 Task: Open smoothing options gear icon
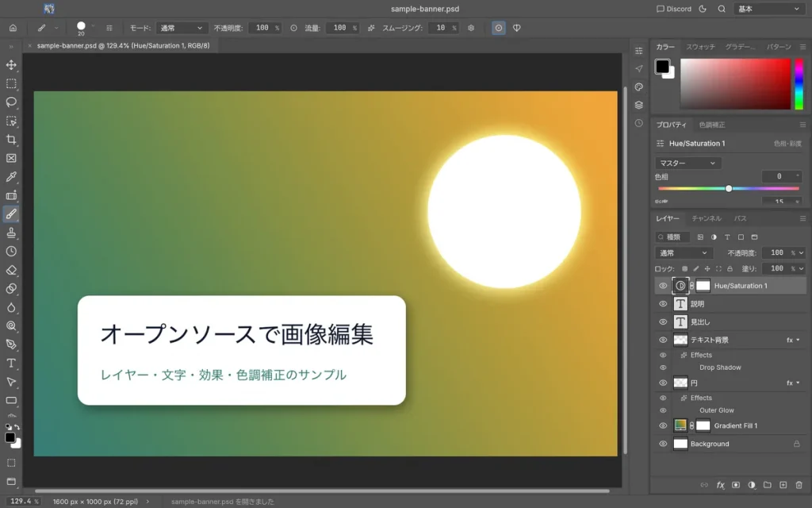tap(471, 28)
